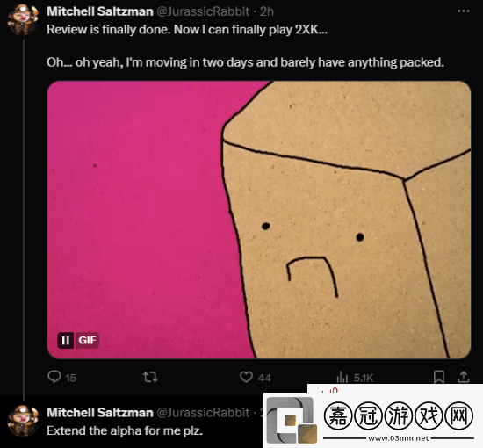Click the www.03mm.net watermark logo

(x=373, y=418)
